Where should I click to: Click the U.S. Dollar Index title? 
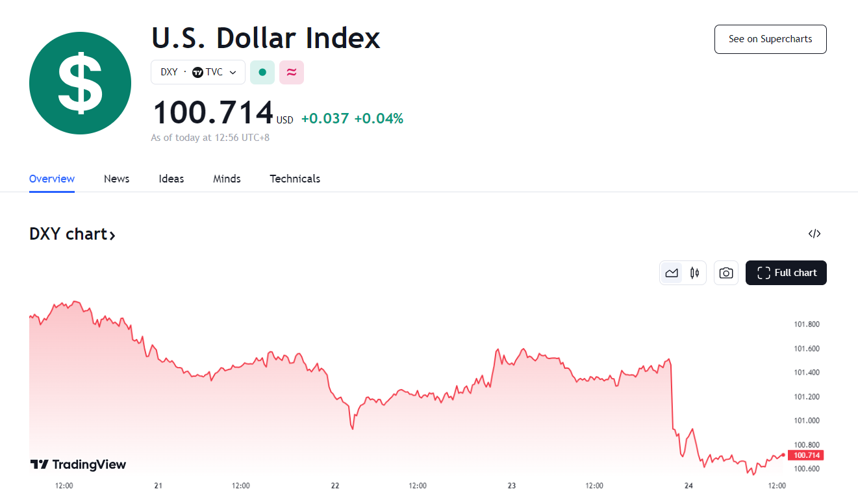coord(266,38)
